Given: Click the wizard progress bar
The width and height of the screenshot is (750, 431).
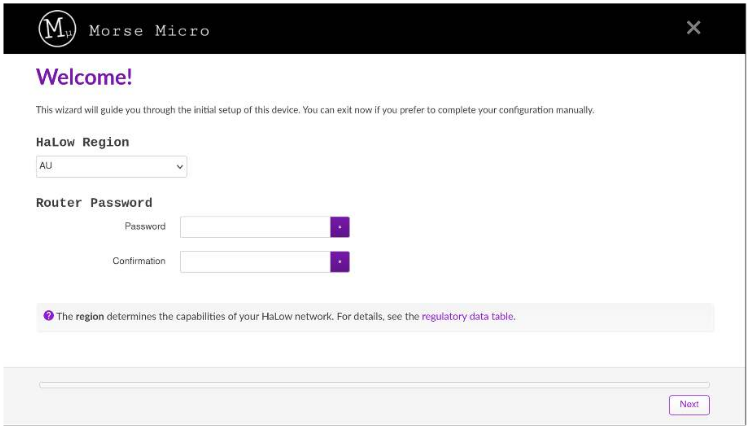Looking at the screenshot, I should 374,384.
